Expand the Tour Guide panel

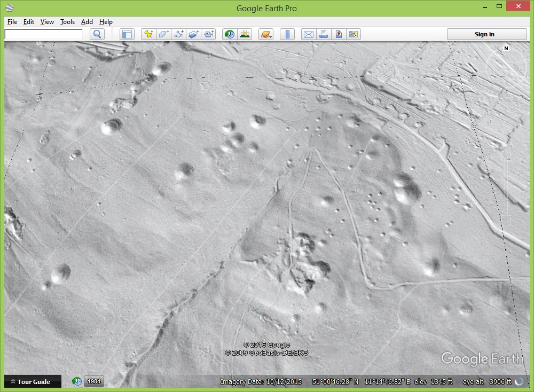click(x=30, y=381)
